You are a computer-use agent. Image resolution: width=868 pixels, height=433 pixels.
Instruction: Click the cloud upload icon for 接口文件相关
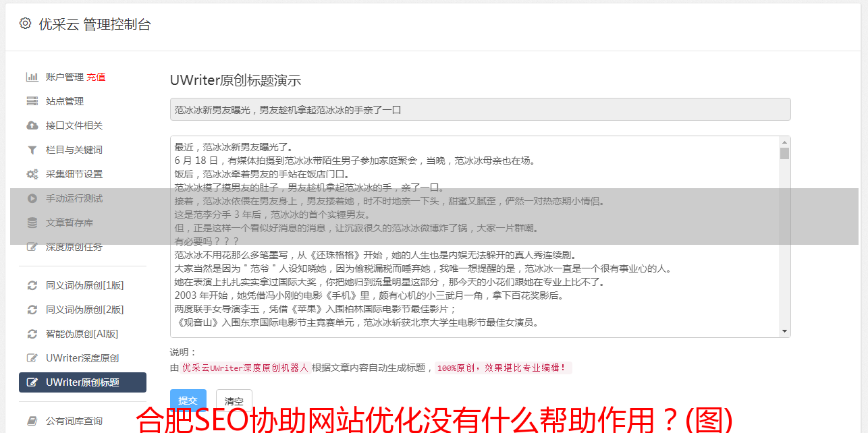[x=32, y=125]
